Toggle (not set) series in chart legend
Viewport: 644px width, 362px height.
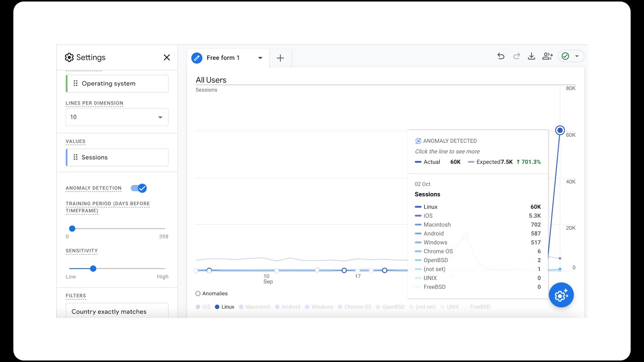coord(422,307)
